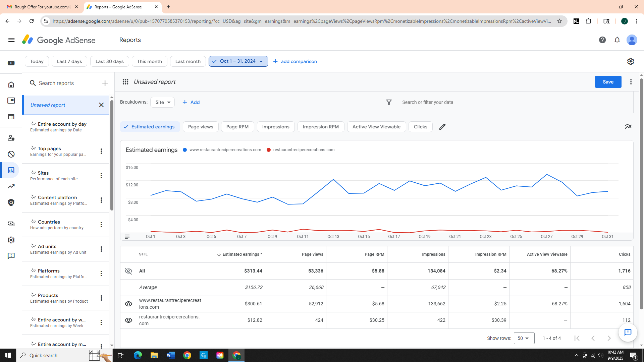The width and height of the screenshot is (644, 362).
Task: Open the YouTube icon in sidebar
Action: (11, 63)
